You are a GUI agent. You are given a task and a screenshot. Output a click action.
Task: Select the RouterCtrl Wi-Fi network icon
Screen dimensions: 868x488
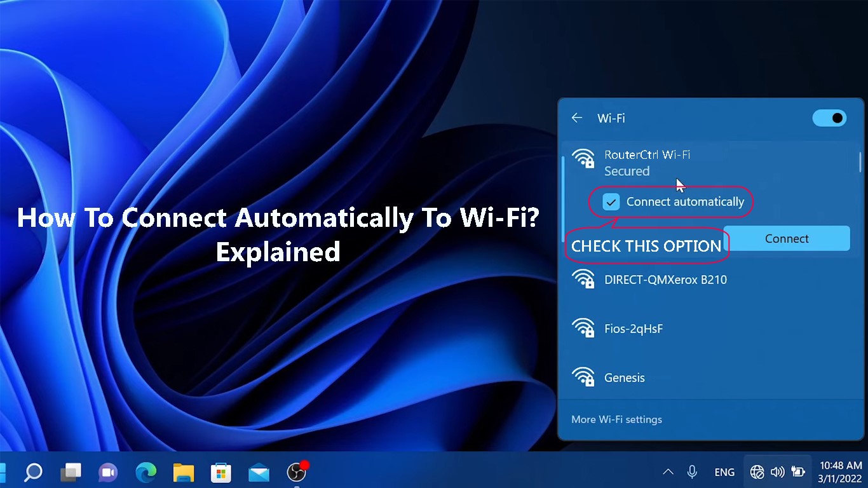click(584, 159)
